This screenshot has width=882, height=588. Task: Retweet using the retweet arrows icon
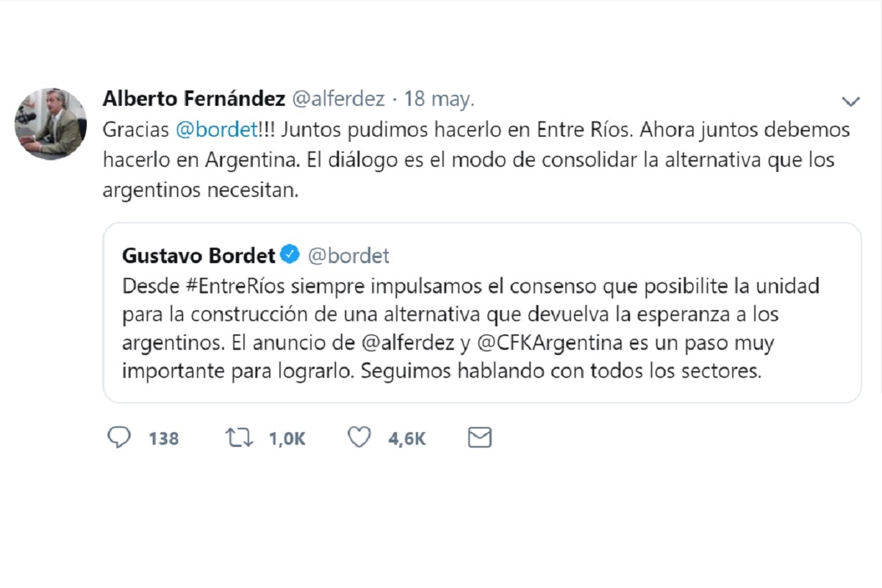(240, 438)
